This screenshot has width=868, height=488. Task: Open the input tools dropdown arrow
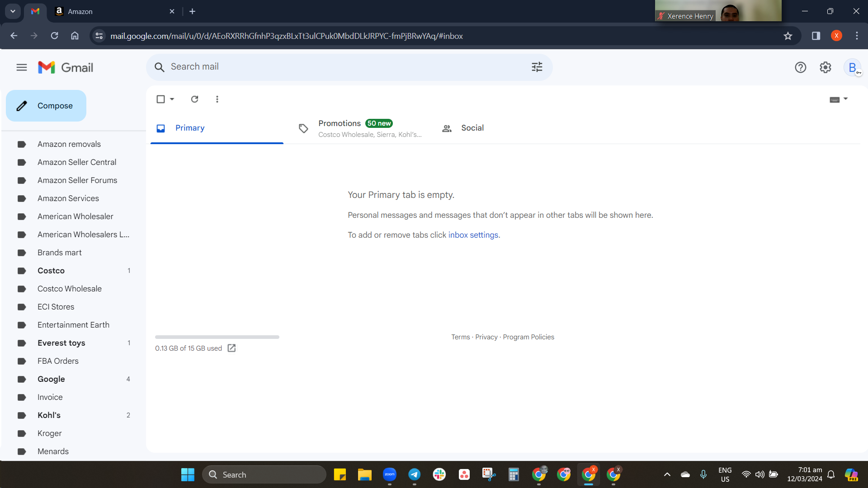pyautogui.click(x=846, y=99)
